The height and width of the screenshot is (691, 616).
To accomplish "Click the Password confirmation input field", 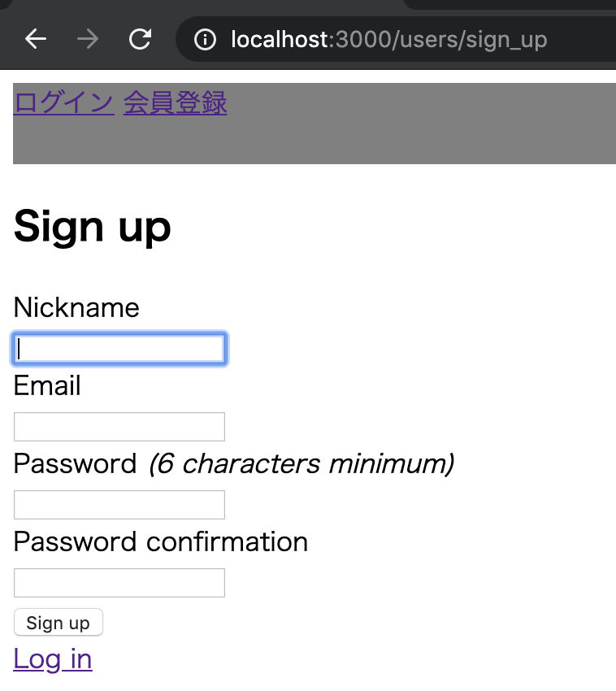I will (119, 582).
